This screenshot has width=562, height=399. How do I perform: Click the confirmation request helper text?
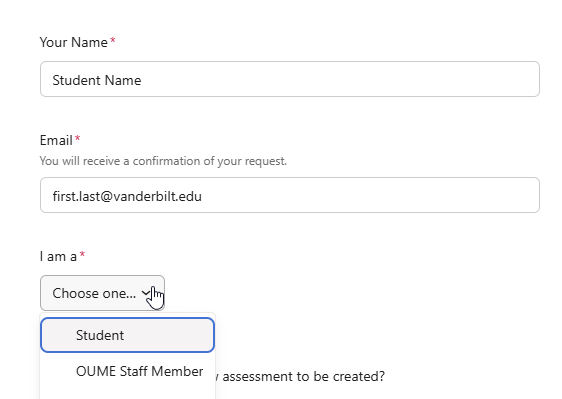tap(163, 161)
